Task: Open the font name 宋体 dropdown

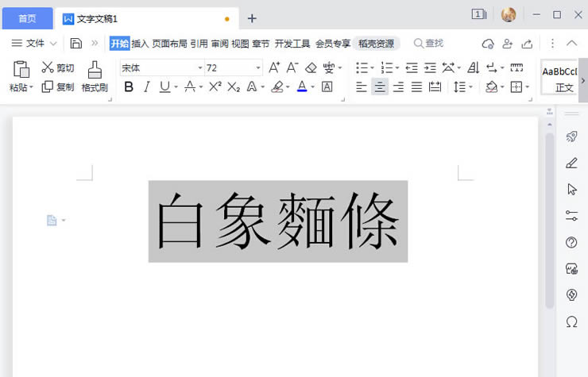Action: 200,67
